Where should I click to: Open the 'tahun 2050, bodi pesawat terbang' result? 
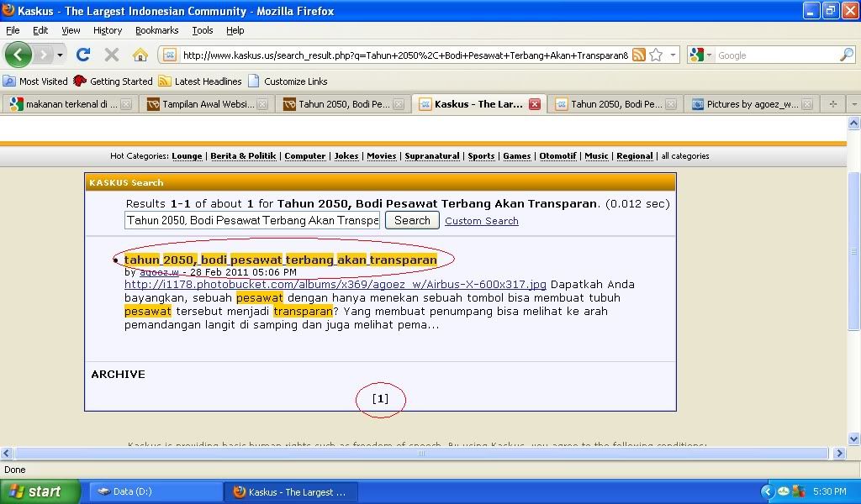tap(281, 260)
